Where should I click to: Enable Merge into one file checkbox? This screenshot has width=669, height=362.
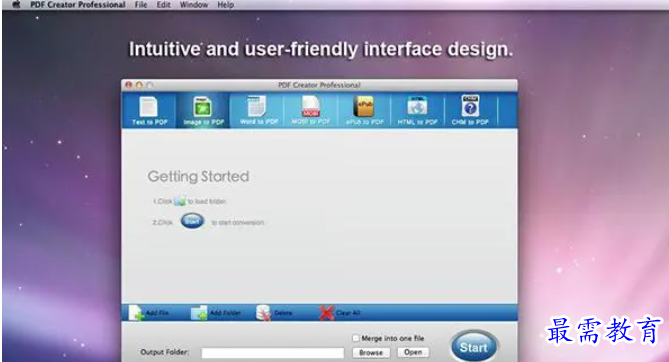(x=355, y=338)
